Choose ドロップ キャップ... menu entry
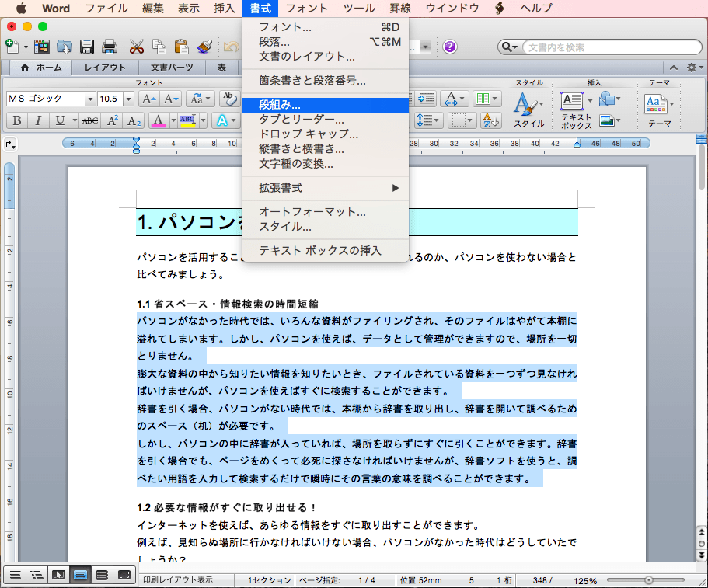 [326, 134]
